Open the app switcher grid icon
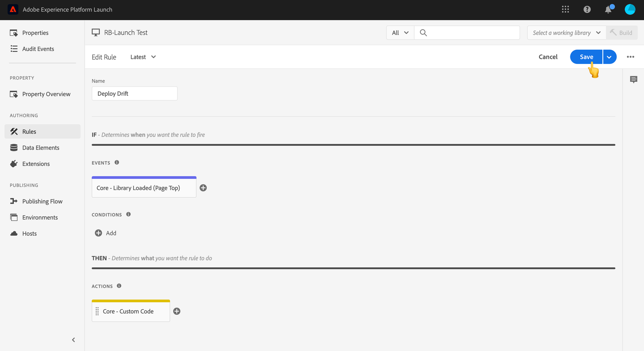The image size is (644, 351). pyautogui.click(x=565, y=10)
